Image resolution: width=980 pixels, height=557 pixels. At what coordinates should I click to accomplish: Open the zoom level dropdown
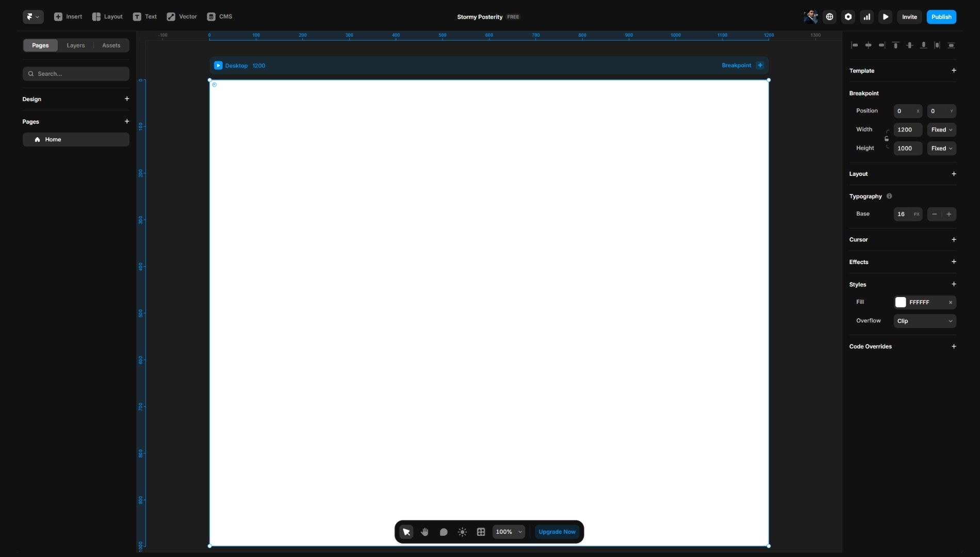(509, 532)
